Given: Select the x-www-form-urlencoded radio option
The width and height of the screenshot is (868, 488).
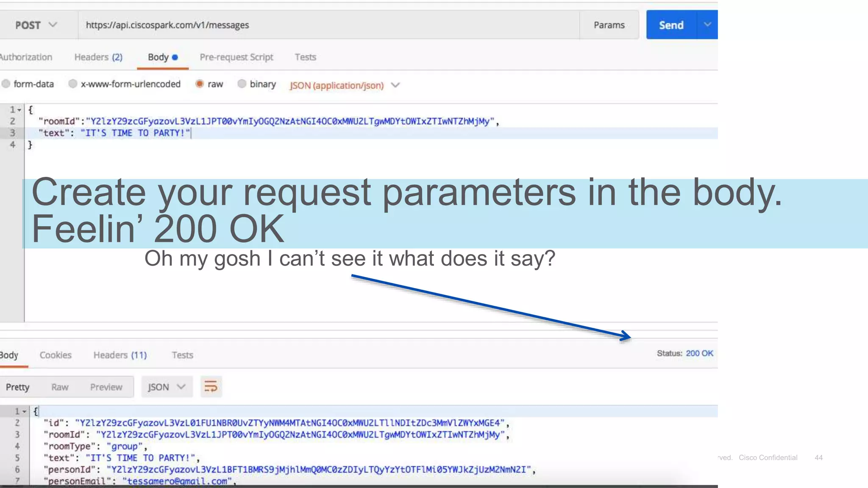Looking at the screenshot, I should click(x=73, y=84).
